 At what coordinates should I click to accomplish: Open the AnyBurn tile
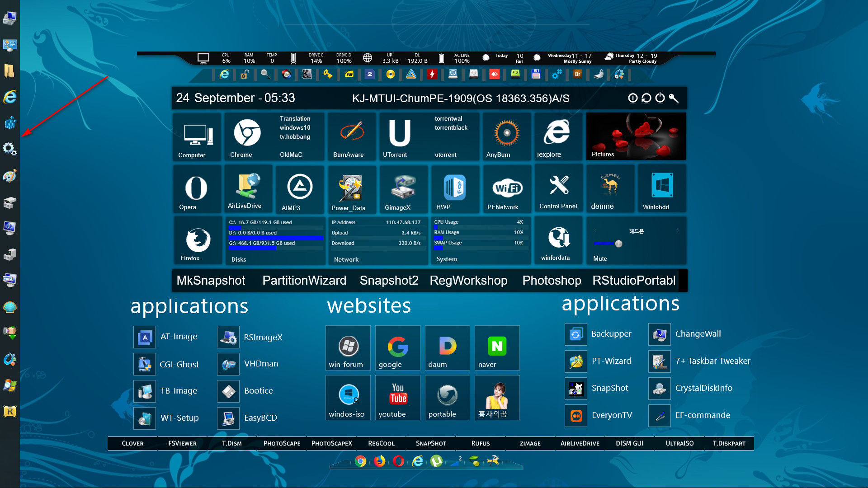pos(507,136)
